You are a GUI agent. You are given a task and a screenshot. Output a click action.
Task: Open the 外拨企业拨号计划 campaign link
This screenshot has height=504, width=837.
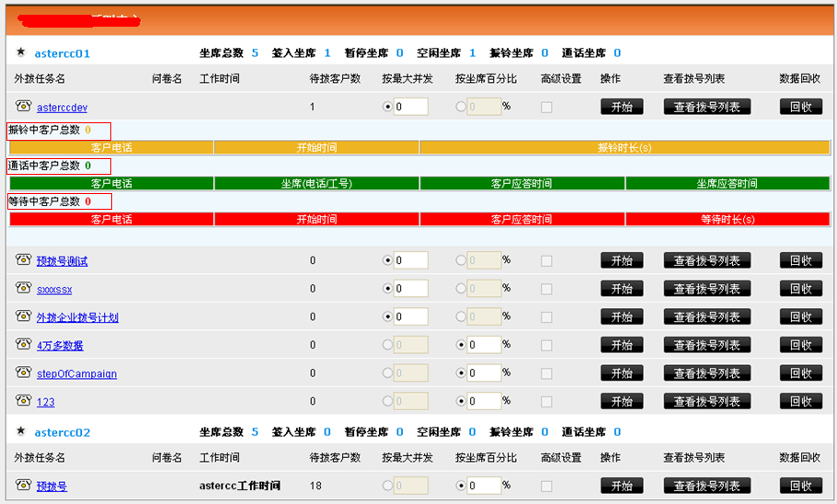(x=77, y=318)
